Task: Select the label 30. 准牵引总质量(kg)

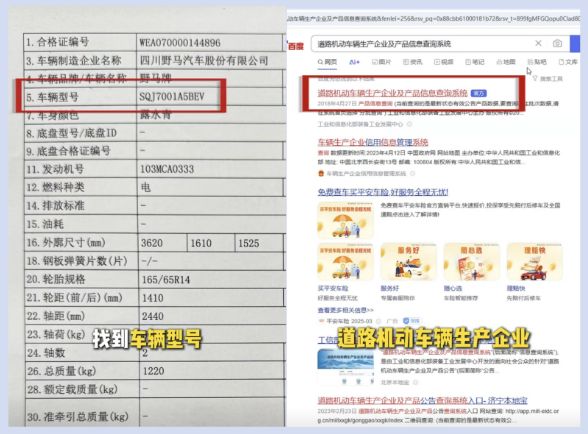Action: coord(78,417)
